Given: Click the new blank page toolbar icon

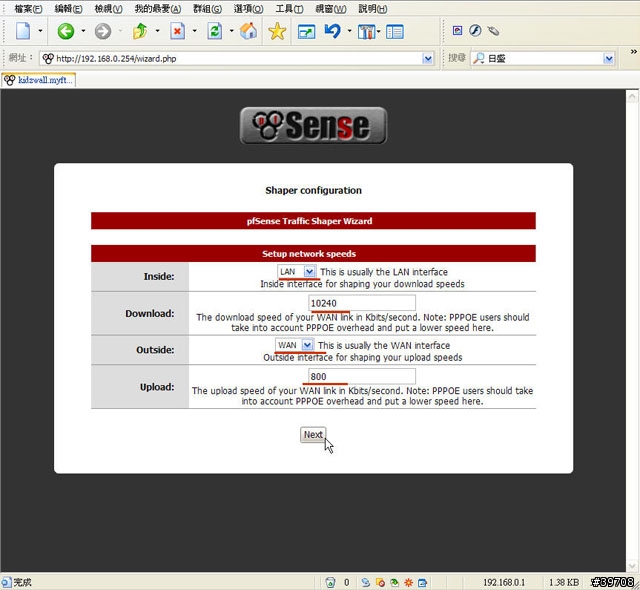Looking at the screenshot, I should click(x=23, y=31).
